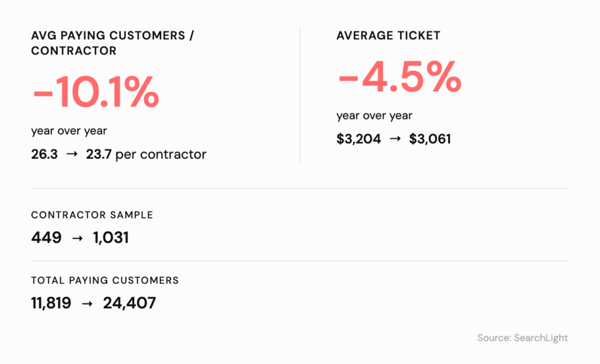Click the Total Paying Customers label

(x=105, y=280)
